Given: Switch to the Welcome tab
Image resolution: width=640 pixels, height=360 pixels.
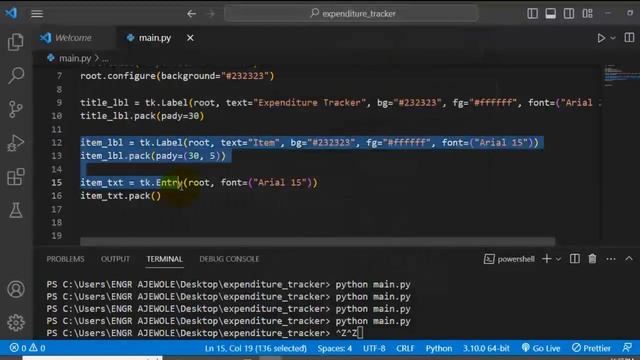Looking at the screenshot, I should point(73,38).
